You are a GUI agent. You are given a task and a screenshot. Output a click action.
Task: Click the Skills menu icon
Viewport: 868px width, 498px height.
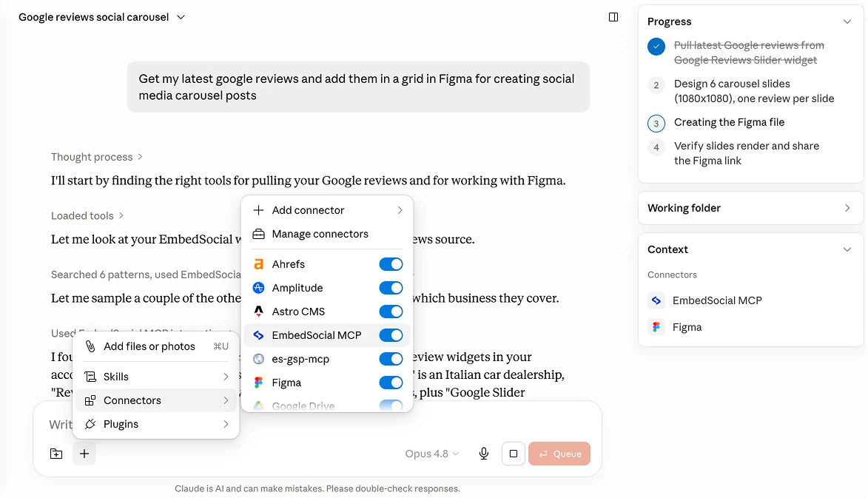[x=90, y=377]
